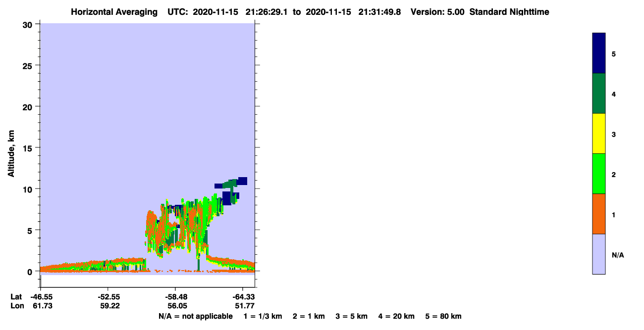Click the 'Altitude, km' axis label
This screenshot has height=330, width=644.
click(x=11, y=154)
